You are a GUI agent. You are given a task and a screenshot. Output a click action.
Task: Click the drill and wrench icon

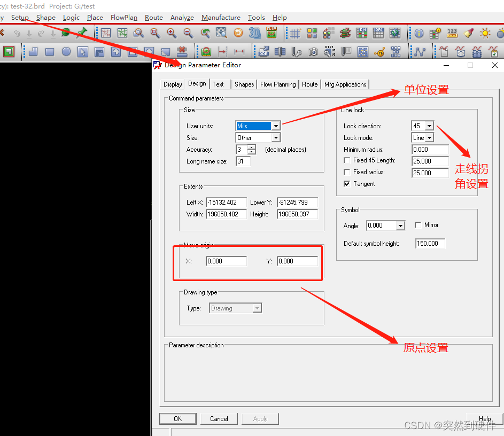click(x=296, y=52)
